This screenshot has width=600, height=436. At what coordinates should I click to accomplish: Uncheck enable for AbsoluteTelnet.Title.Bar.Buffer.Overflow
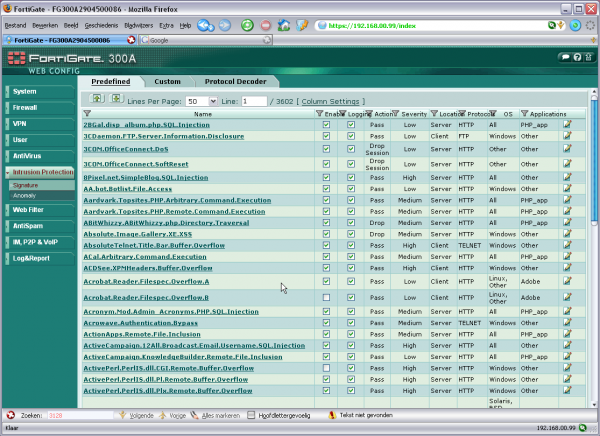326,245
